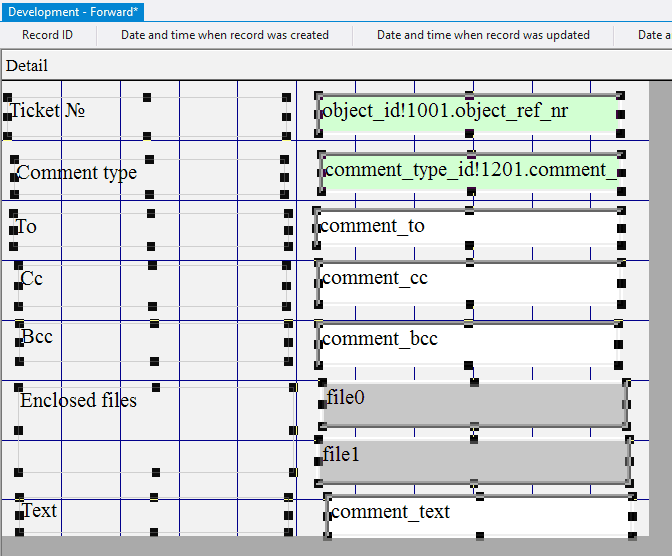The height and width of the screenshot is (556, 672).
Task: Click 'Date and time when record was updated' header
Action: [x=483, y=35]
